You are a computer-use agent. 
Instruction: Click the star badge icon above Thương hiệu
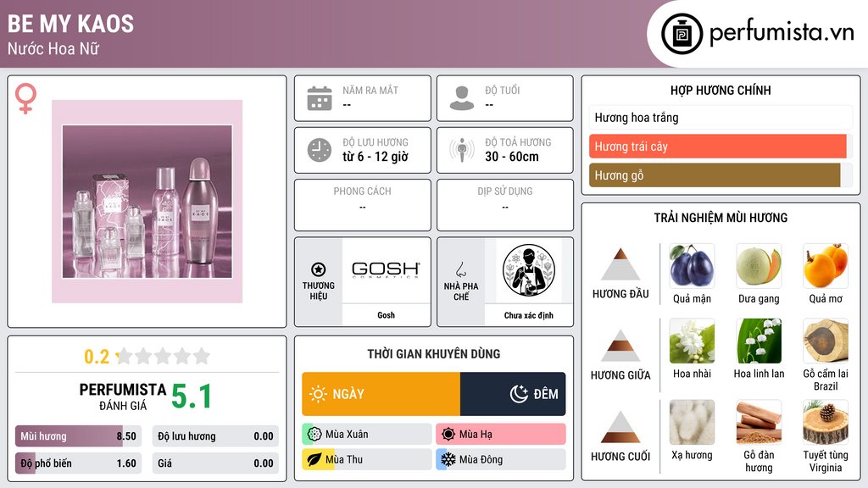coord(319,269)
